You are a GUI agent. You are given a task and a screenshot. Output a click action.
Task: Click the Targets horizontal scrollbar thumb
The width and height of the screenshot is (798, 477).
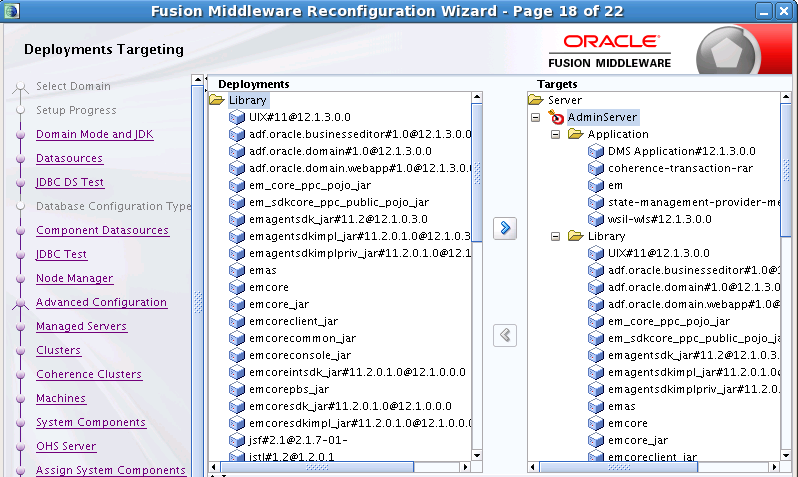pyautogui.click(x=618, y=467)
